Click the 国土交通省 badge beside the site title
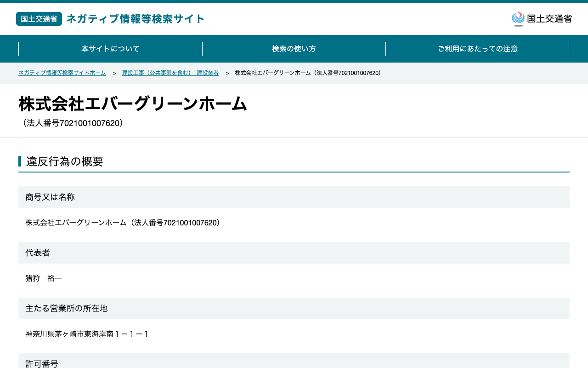Screen dimensions: 588x368 (39, 19)
